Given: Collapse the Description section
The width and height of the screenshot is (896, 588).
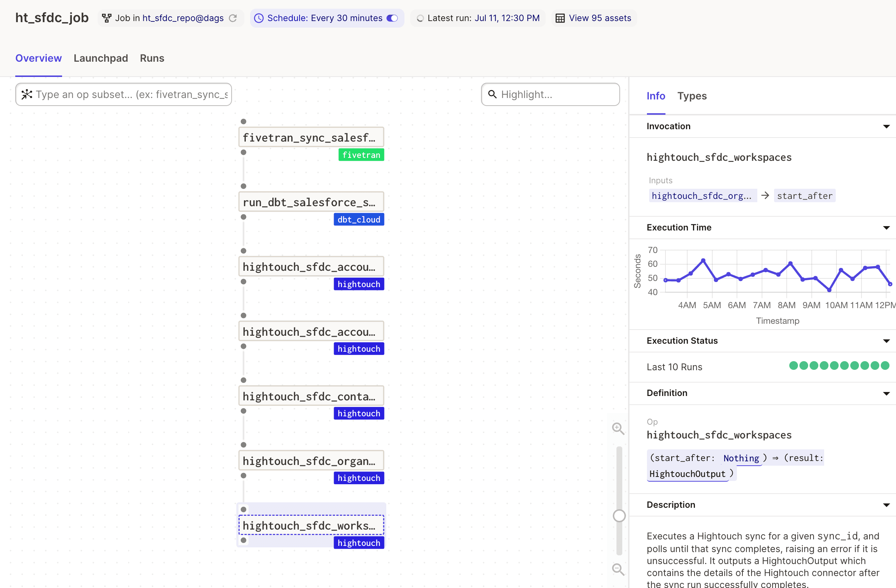Looking at the screenshot, I should (886, 505).
